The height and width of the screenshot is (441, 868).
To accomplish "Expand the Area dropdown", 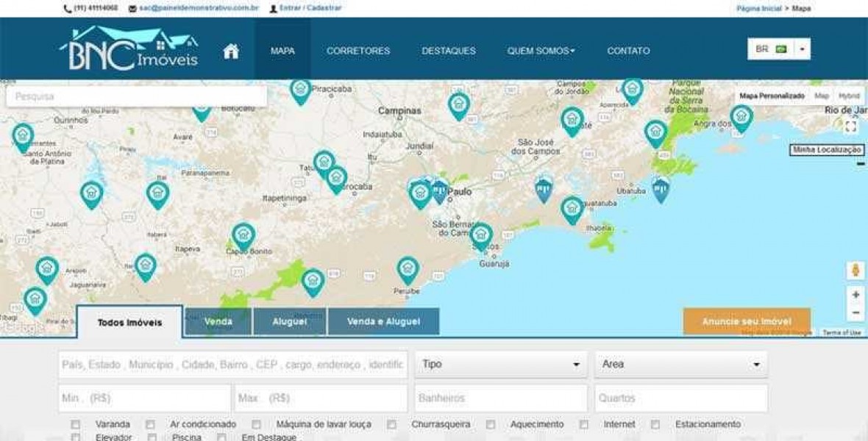I will tap(681, 364).
